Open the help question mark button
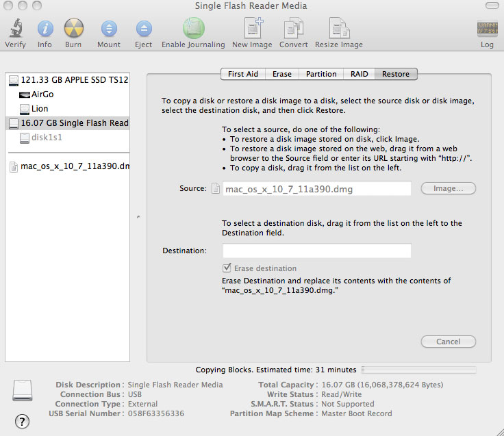 23,420
